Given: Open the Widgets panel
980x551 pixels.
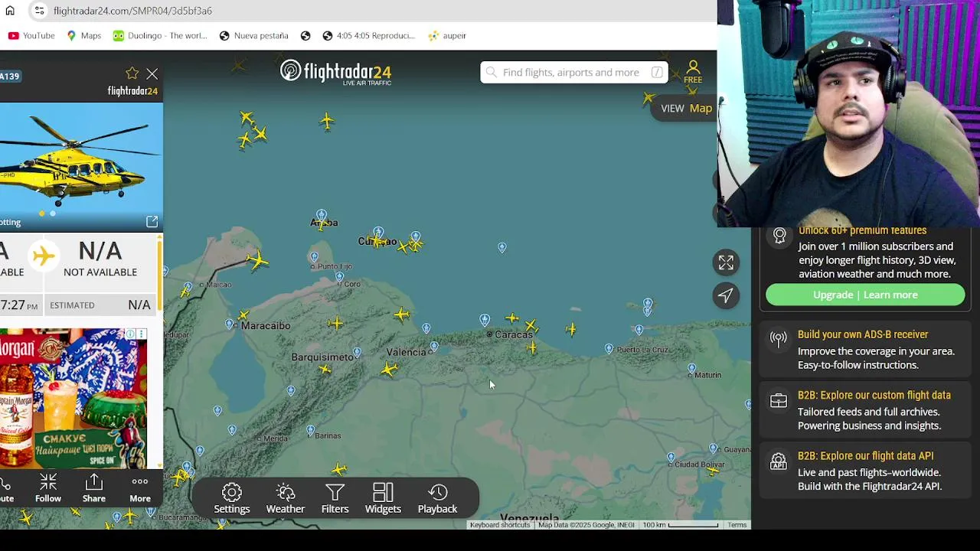Looking at the screenshot, I should point(383,499).
